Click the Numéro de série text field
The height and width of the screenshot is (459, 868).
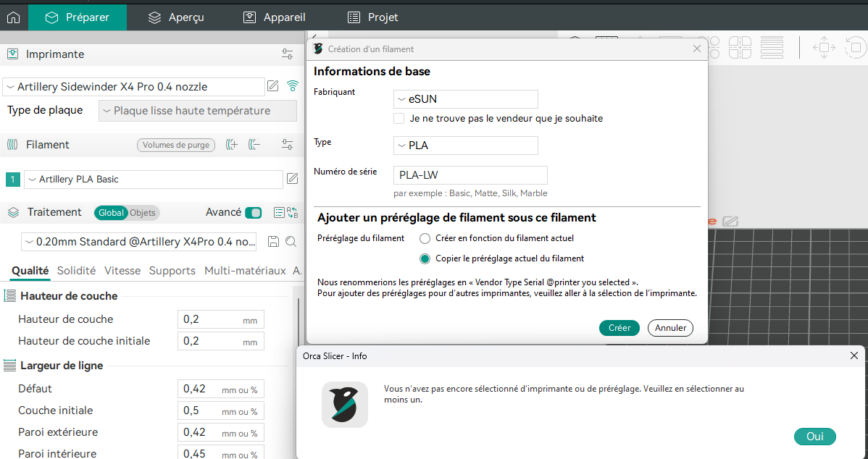tap(470, 175)
